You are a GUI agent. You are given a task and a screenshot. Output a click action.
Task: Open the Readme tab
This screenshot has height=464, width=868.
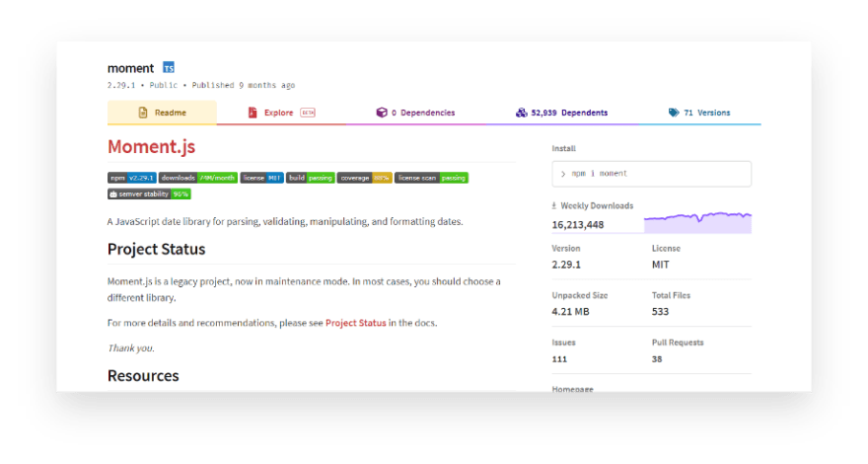[x=162, y=113]
